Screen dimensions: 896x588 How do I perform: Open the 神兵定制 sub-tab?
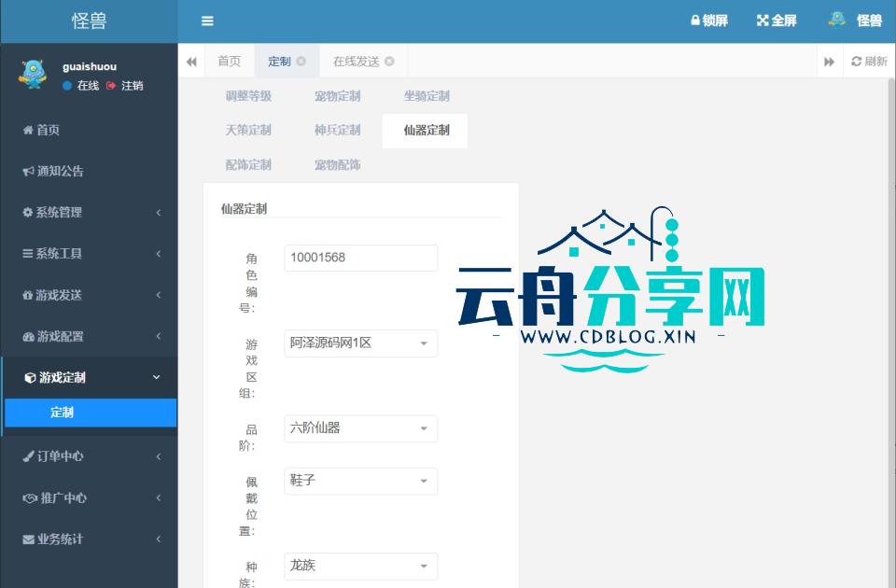coord(337,131)
